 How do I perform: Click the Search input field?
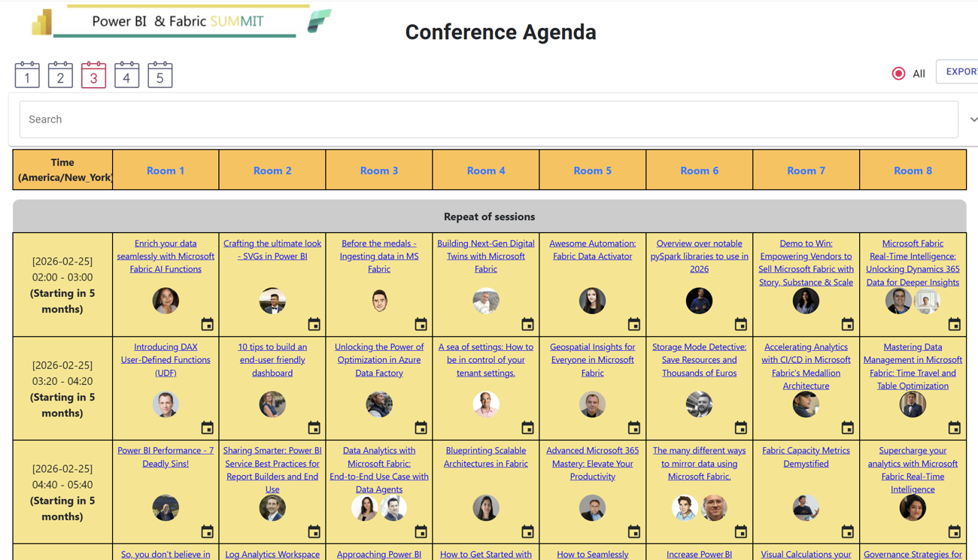coord(488,120)
